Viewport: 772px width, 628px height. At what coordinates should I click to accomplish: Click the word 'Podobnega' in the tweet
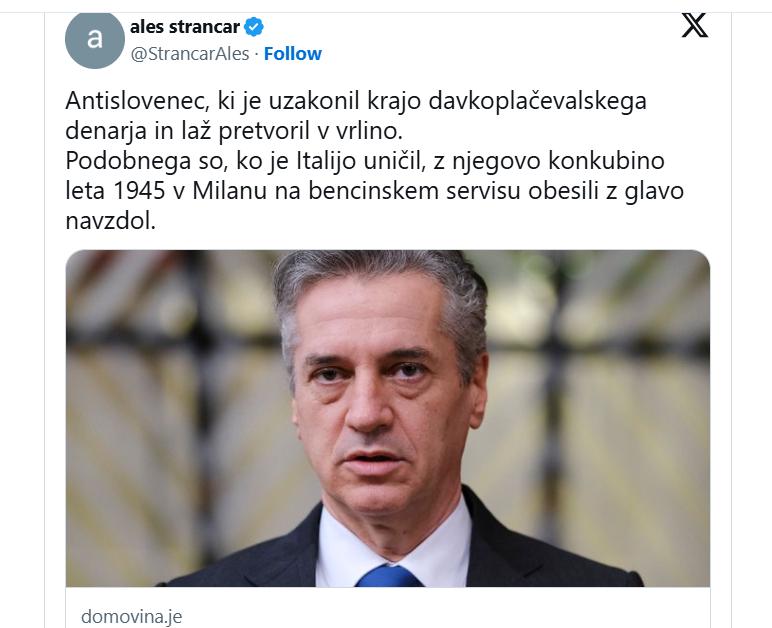click(x=128, y=161)
